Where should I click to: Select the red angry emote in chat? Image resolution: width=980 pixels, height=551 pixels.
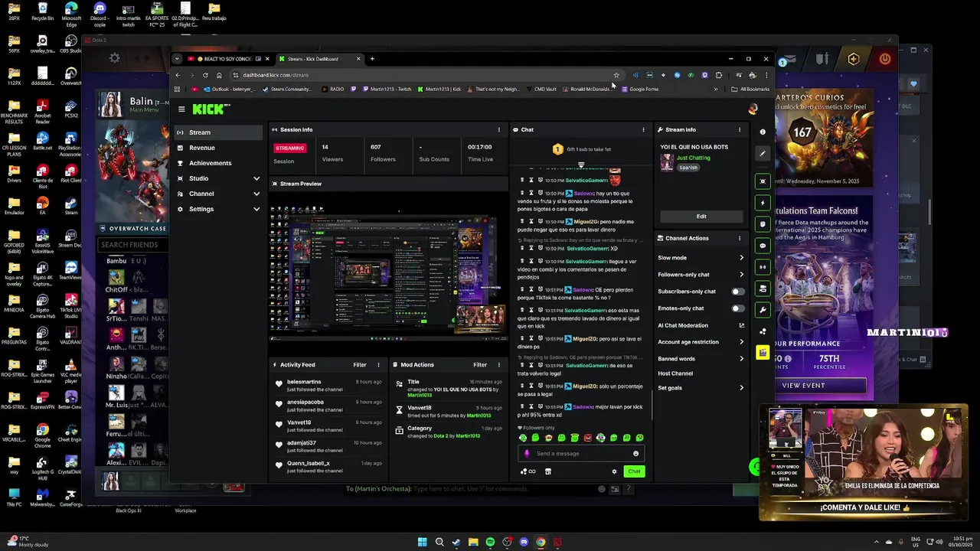click(588, 438)
